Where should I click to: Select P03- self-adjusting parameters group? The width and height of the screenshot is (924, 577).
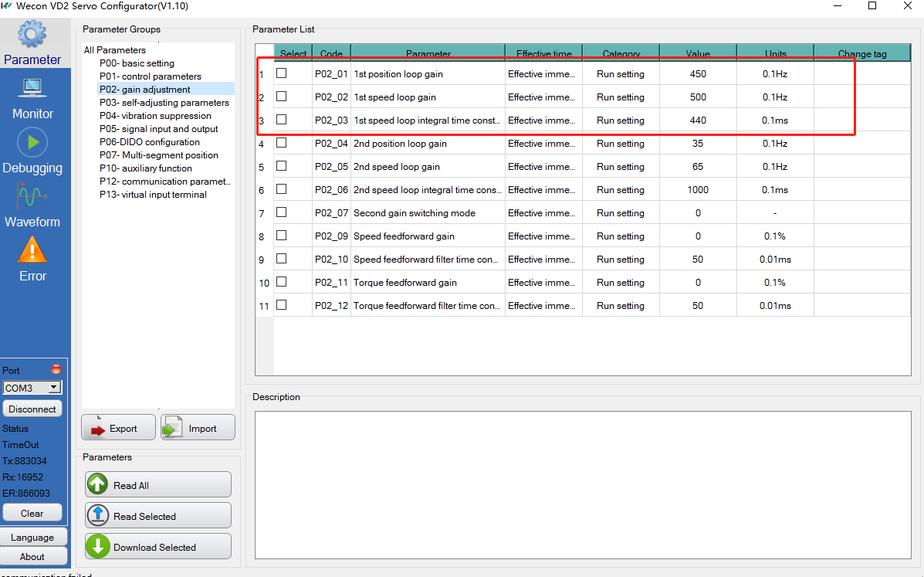point(164,103)
